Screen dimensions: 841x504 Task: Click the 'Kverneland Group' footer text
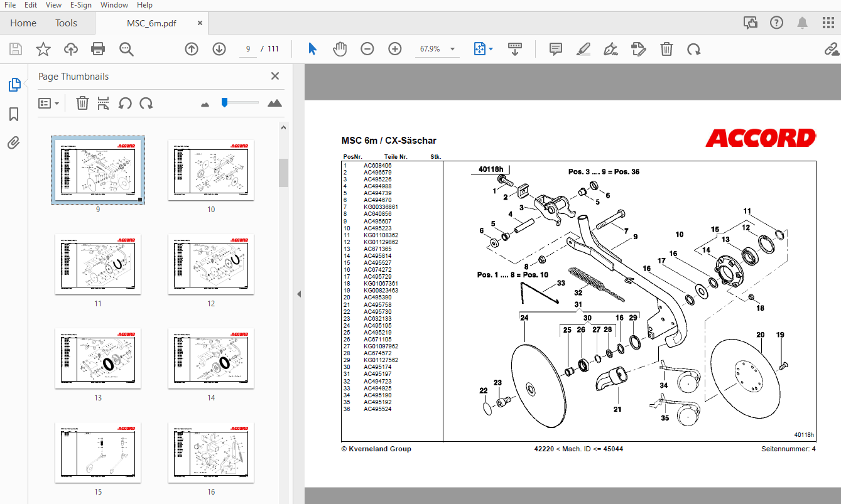pyautogui.click(x=380, y=449)
